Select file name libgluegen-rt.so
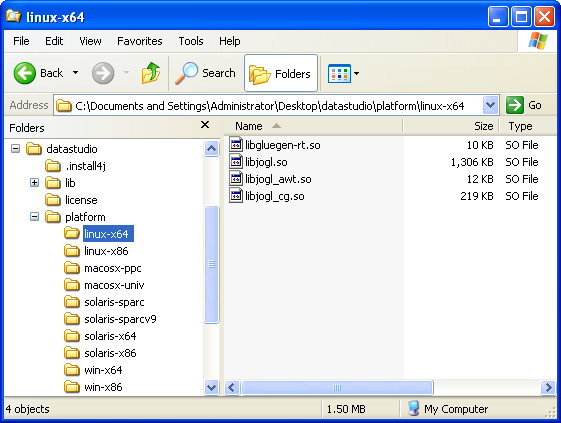 click(x=283, y=145)
